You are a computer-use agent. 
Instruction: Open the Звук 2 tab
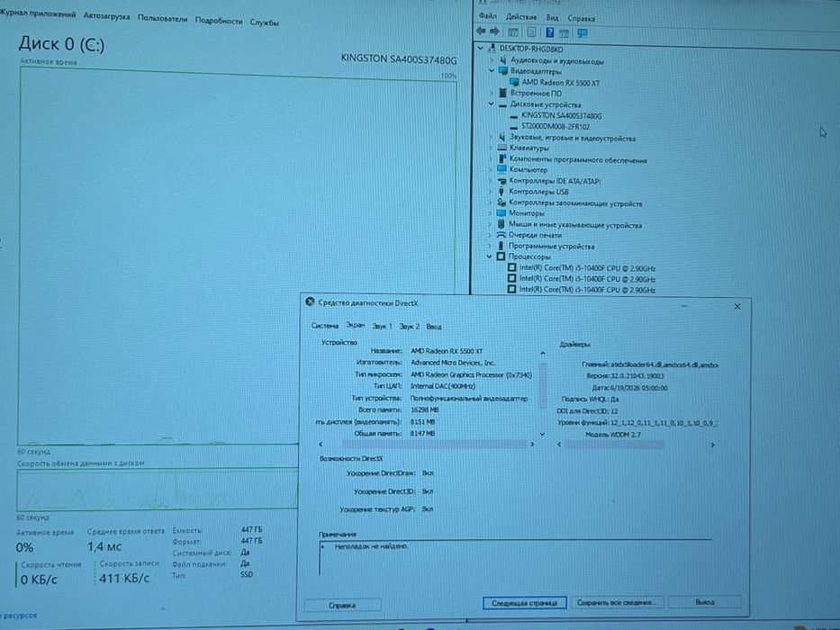pyautogui.click(x=410, y=326)
